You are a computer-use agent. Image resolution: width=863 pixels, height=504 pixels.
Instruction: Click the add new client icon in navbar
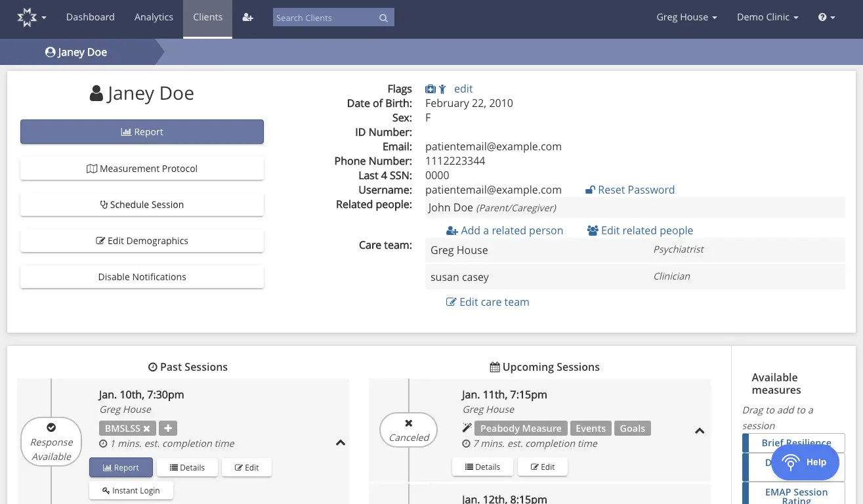[247, 17]
